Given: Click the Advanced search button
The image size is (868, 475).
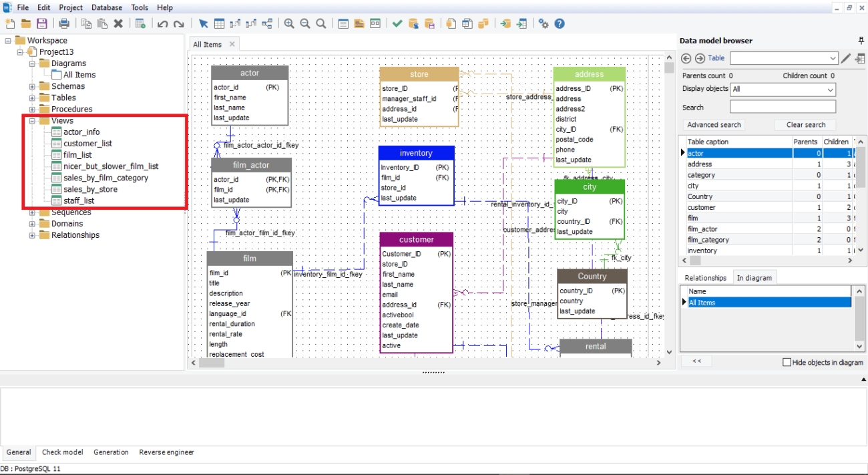Looking at the screenshot, I should pyautogui.click(x=713, y=124).
